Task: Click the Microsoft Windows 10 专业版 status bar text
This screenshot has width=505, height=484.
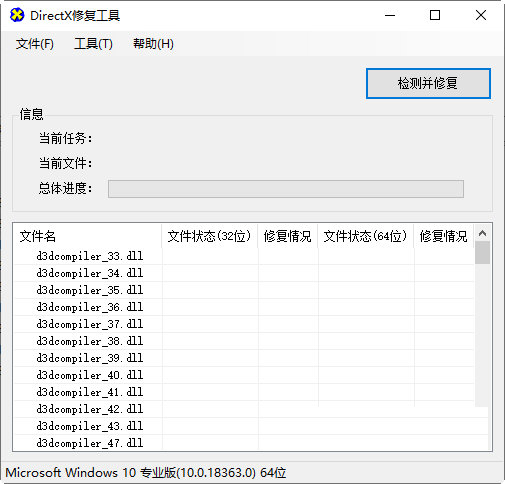Action: 146,473
